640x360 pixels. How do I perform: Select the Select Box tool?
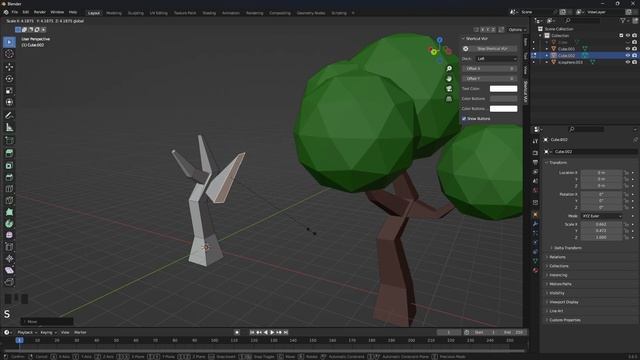(9, 42)
